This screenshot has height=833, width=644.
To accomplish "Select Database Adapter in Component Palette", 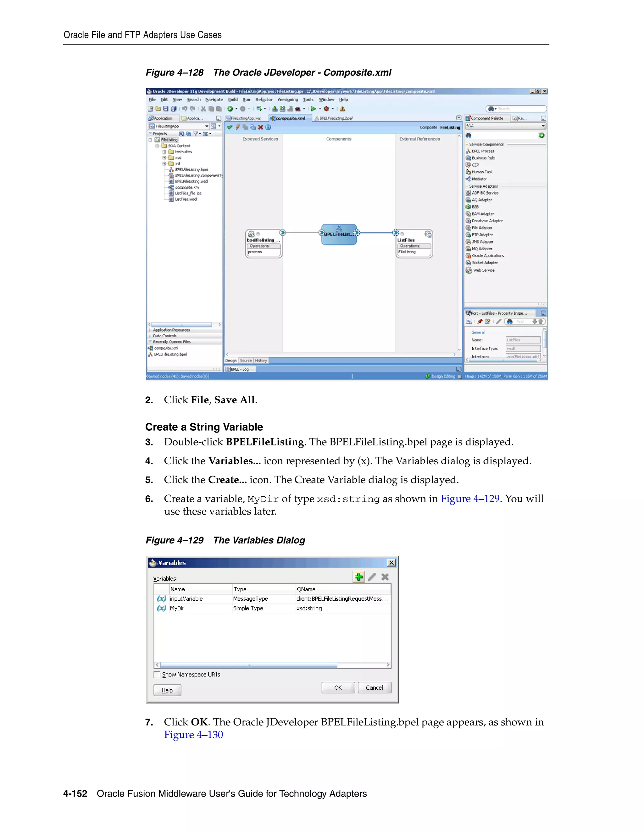I will [x=484, y=221].
